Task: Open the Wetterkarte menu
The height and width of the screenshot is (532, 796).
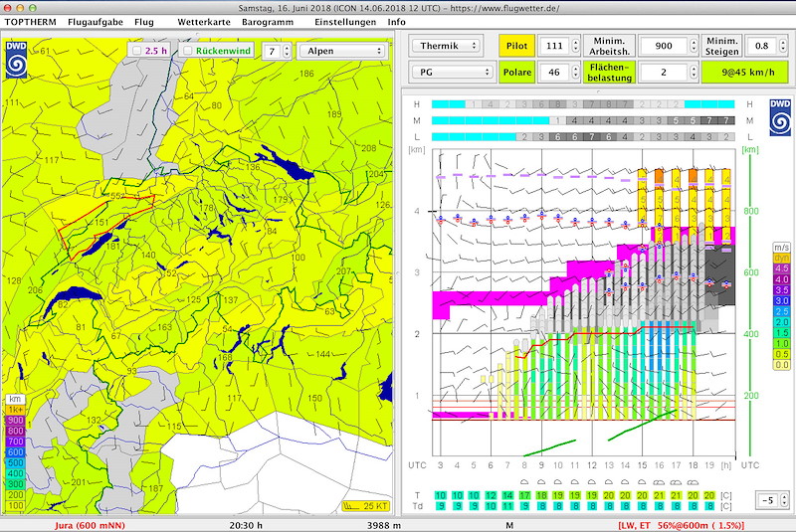Action: pyautogui.click(x=204, y=22)
